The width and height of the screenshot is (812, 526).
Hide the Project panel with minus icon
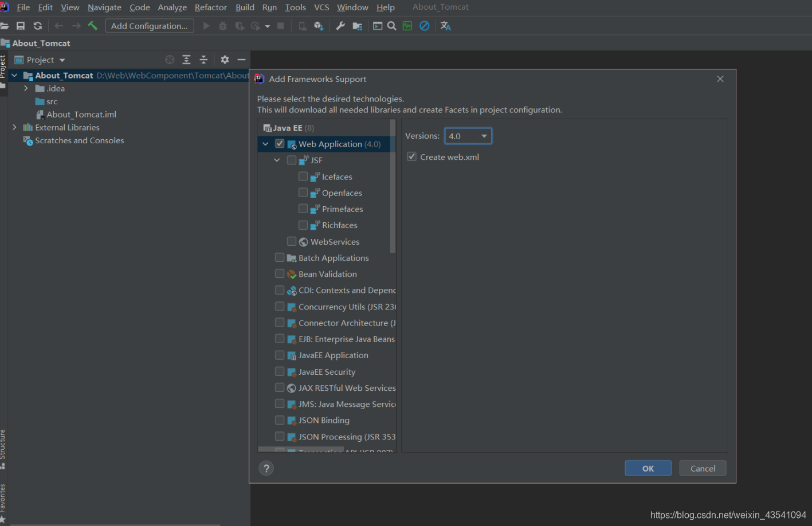[242, 60]
